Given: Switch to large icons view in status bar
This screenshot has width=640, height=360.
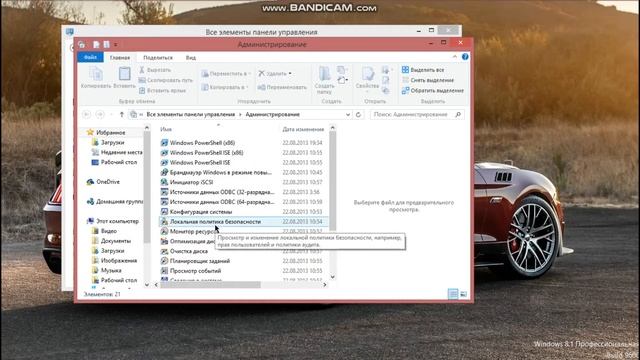Looking at the screenshot, I should tap(463, 294).
